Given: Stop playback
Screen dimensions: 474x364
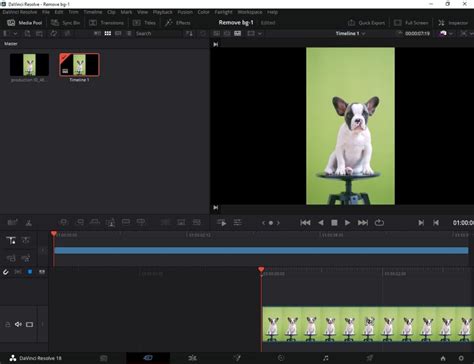Looking at the screenshot, I should 334,223.
